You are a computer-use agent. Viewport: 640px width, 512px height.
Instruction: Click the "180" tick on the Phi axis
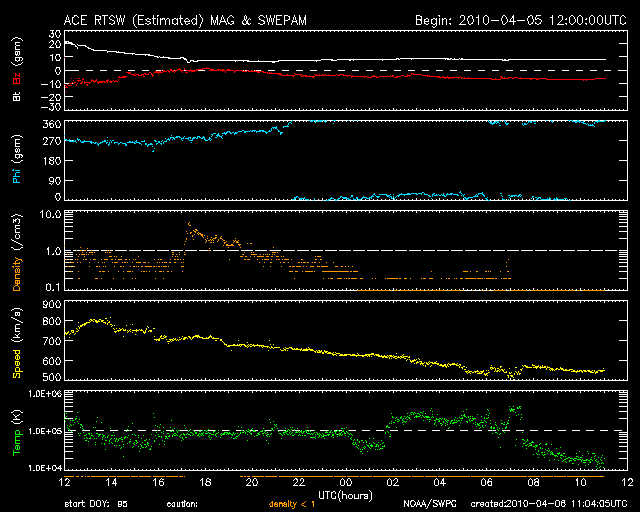click(52, 160)
